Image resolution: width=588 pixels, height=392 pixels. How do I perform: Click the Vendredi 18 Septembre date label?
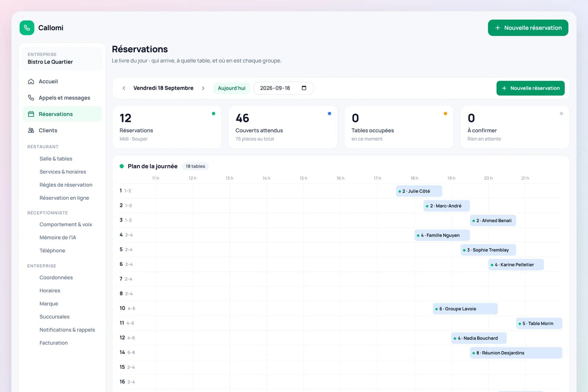[163, 88]
